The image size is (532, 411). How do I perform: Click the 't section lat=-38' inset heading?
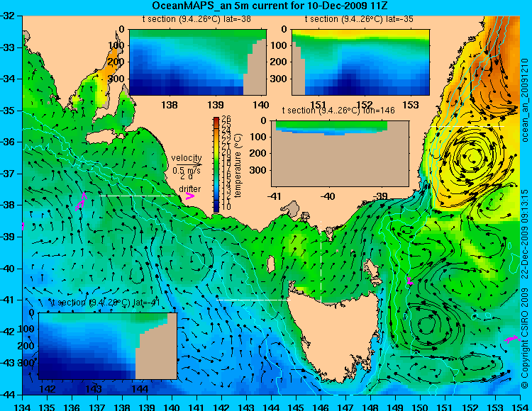click(196, 19)
